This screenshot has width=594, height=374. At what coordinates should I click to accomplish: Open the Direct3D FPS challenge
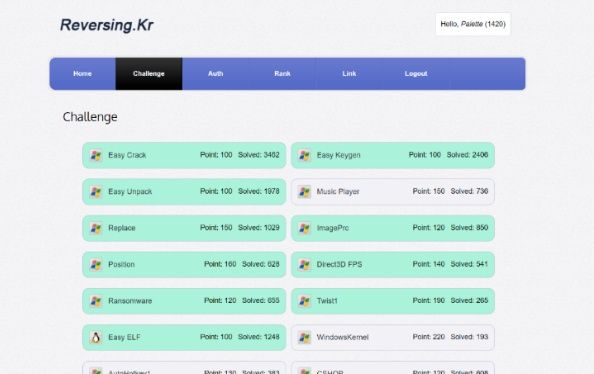pos(393,264)
